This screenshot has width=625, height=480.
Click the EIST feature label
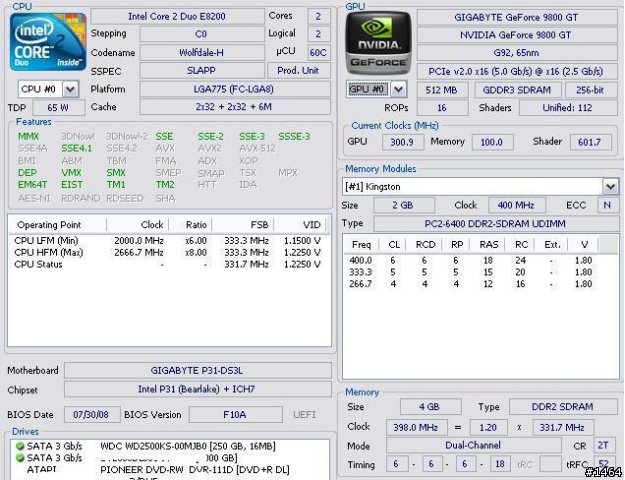(x=72, y=185)
